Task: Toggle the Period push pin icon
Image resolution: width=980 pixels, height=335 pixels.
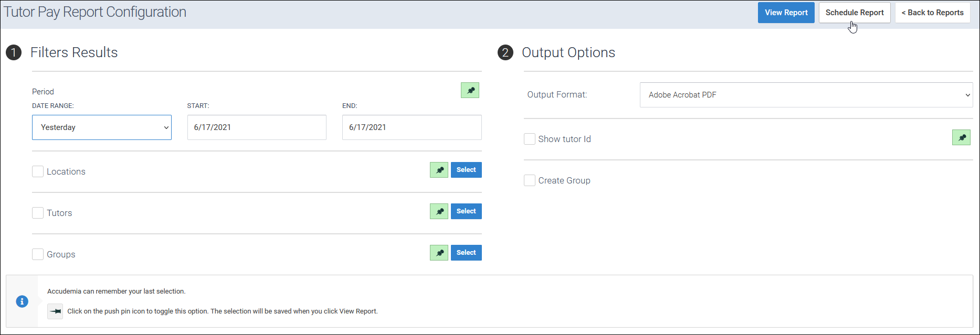Action: click(x=470, y=91)
